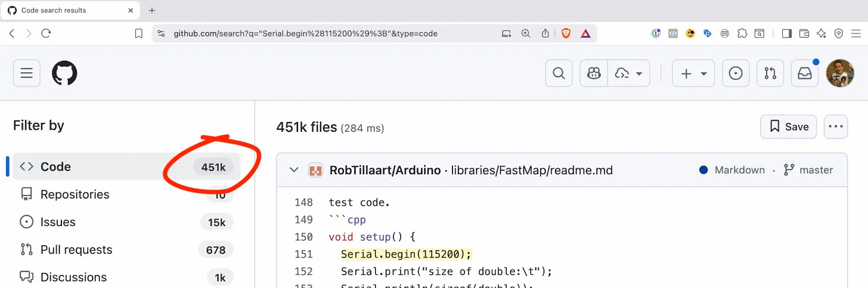Open the GitHub search magnifier button
868x288 pixels.
click(559, 73)
